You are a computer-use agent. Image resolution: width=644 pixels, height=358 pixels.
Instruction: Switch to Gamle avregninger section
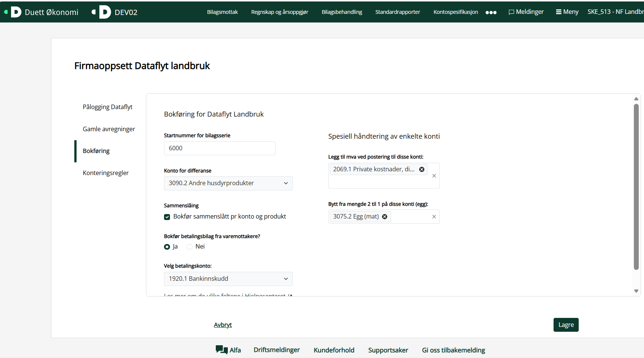109,129
